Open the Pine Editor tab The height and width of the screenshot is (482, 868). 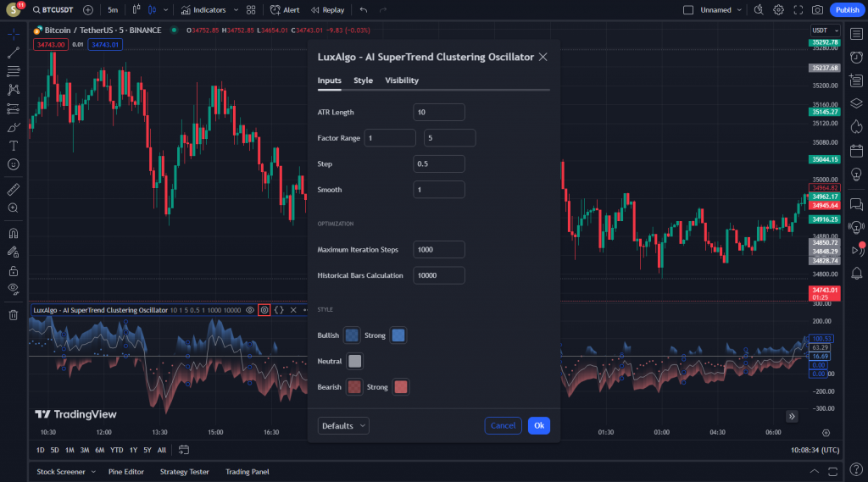126,472
